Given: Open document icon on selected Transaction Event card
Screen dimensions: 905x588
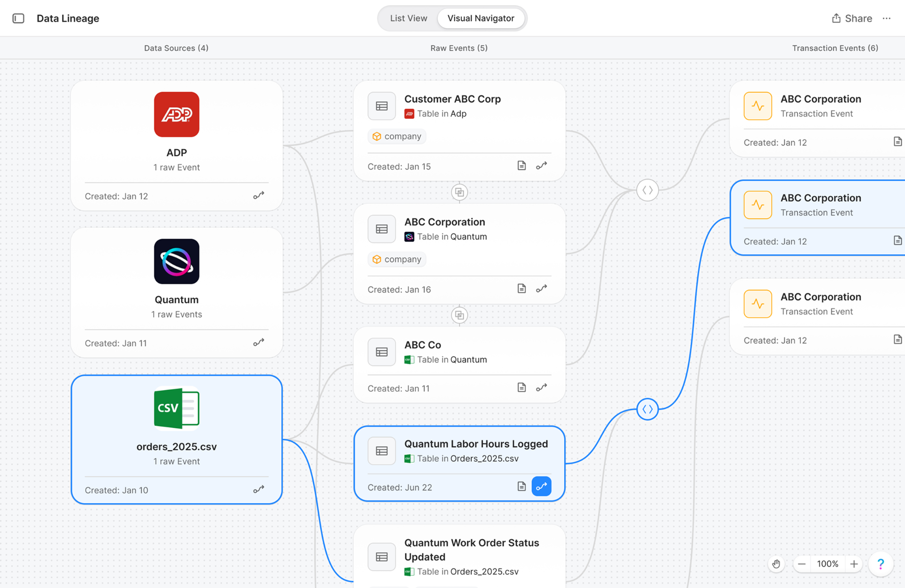Looking at the screenshot, I should pyautogui.click(x=897, y=240).
